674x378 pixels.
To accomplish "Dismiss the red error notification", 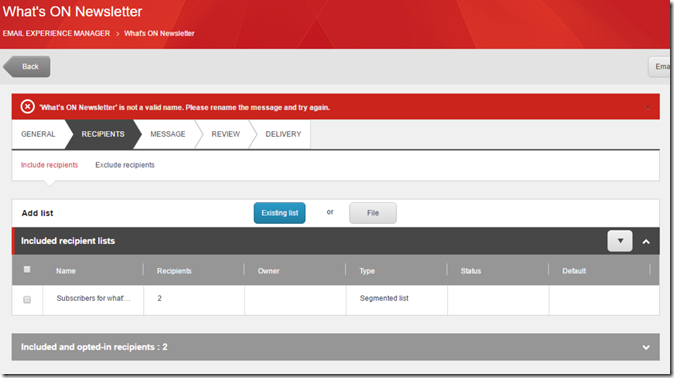I will click(647, 108).
